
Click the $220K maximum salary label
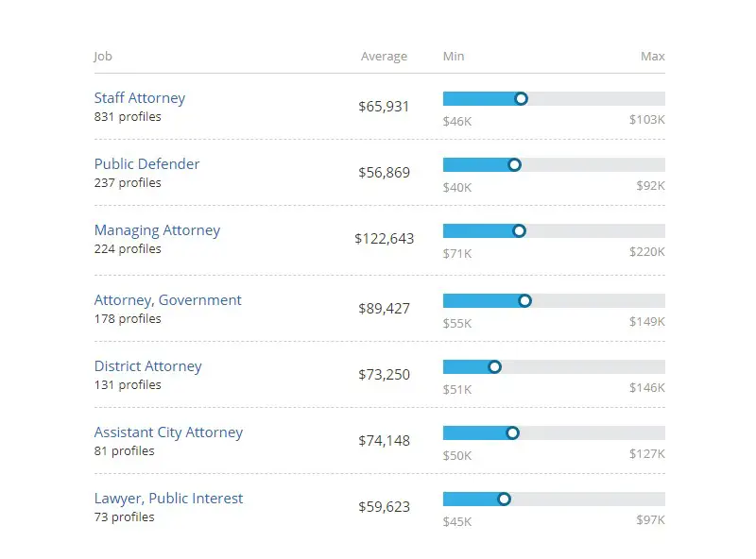click(x=646, y=253)
